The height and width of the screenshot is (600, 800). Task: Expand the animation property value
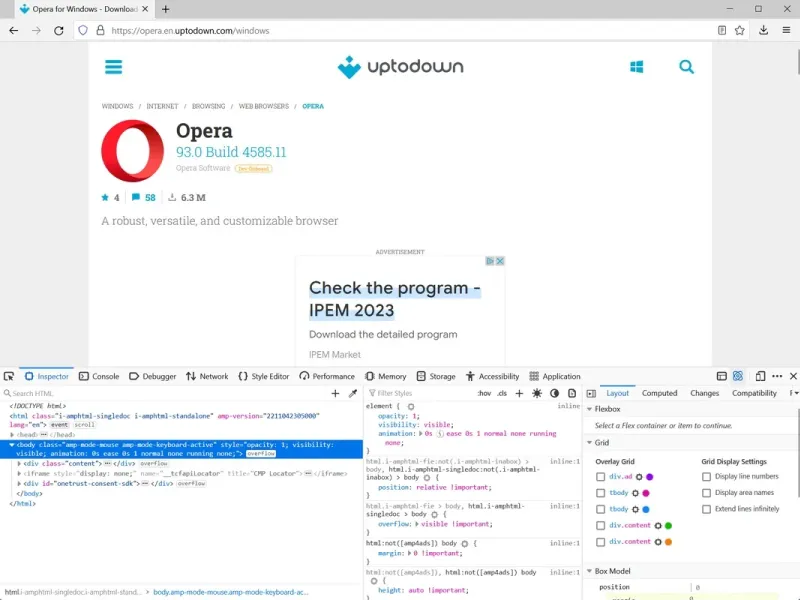coord(420,434)
